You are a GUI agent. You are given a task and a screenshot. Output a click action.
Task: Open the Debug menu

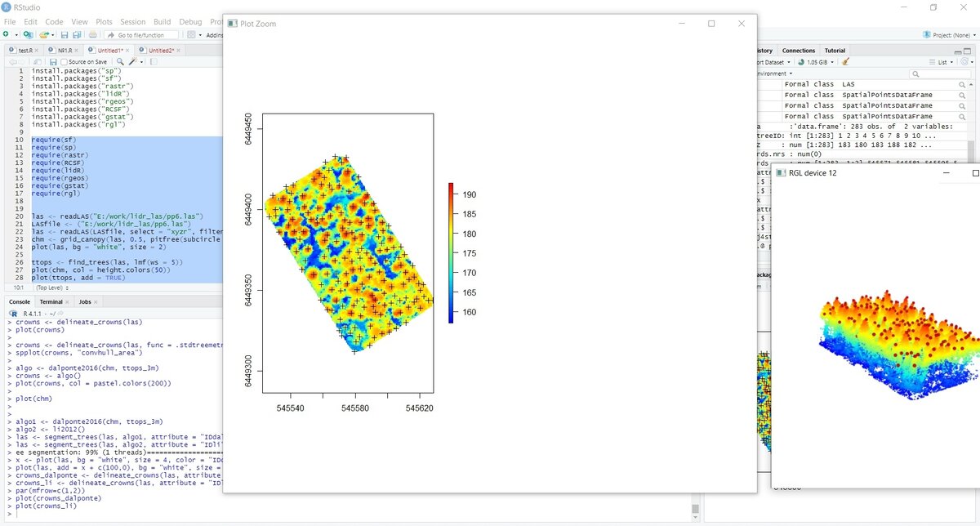click(190, 22)
